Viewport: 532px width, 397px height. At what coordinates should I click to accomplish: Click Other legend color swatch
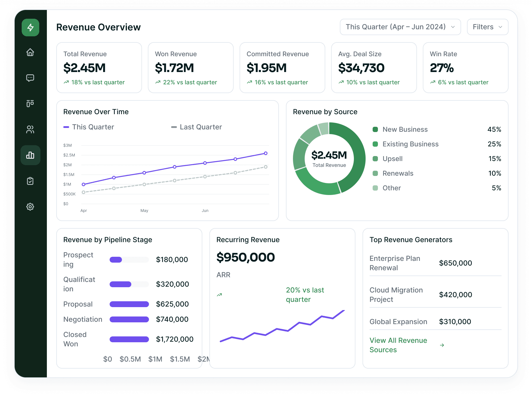[x=375, y=188]
